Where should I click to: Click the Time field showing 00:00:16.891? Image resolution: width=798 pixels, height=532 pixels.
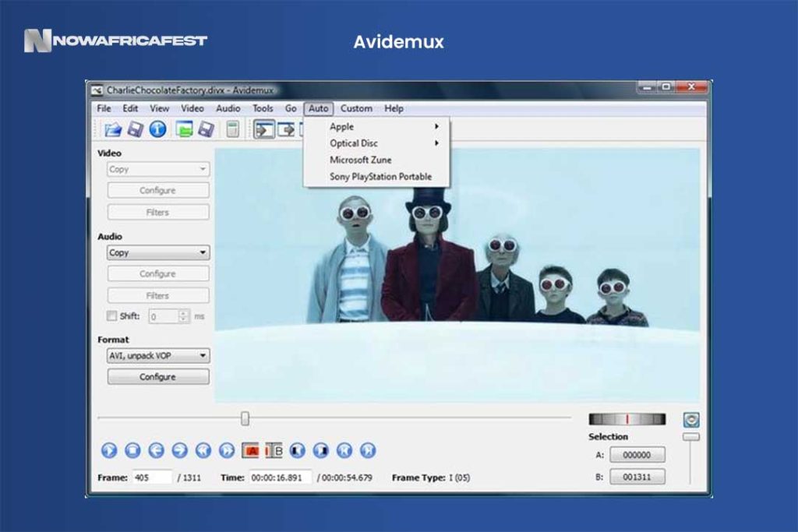click(281, 477)
